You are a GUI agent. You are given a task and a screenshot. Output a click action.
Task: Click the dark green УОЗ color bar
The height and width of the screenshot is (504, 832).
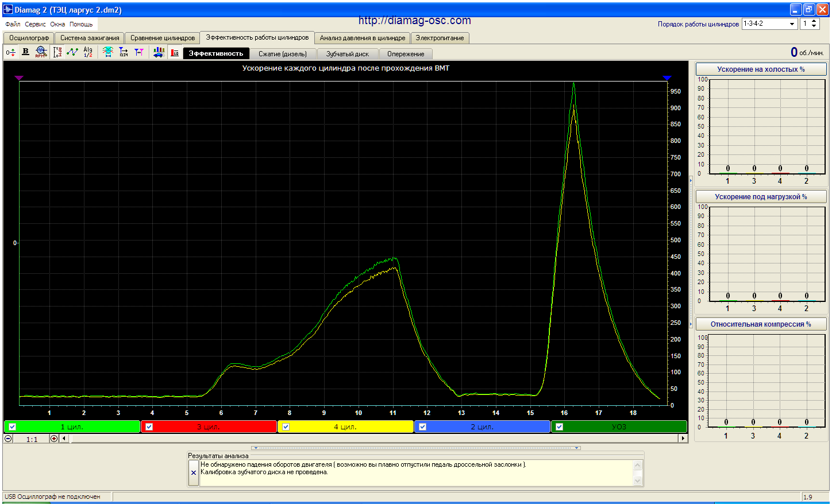coord(619,427)
